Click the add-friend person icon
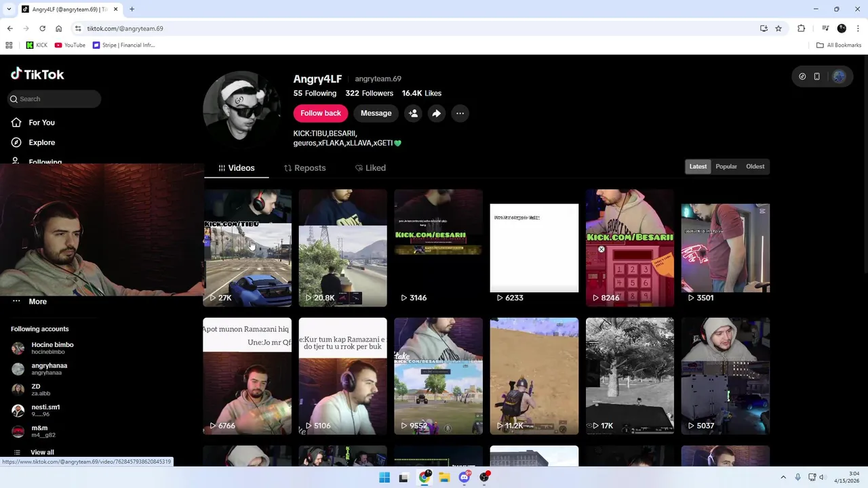The width and height of the screenshot is (868, 488). coord(413,113)
